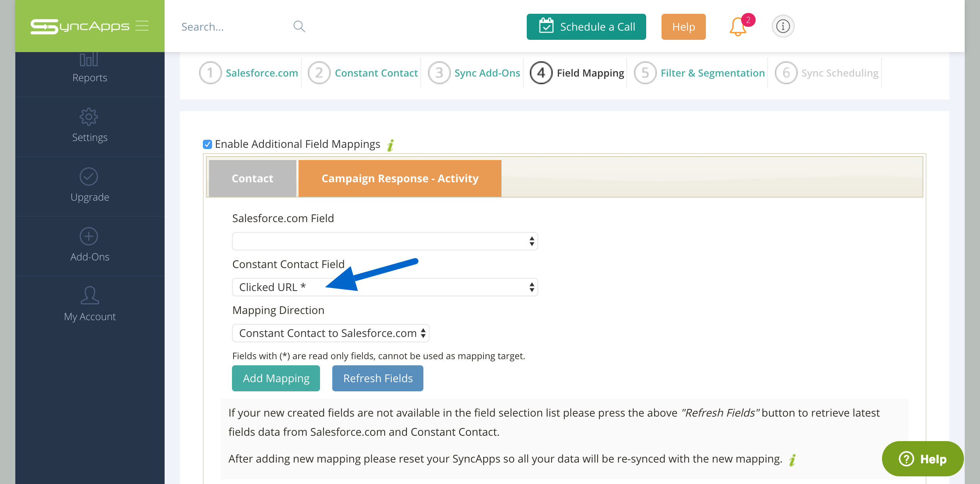This screenshot has width=980, height=484.
Task: Toggle the hamburger menu icon
Action: 142,26
